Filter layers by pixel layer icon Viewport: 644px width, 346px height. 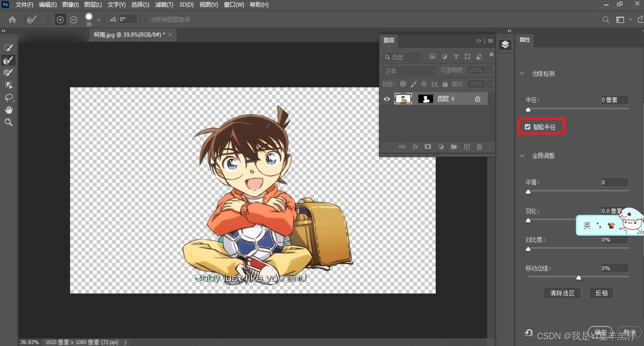(433, 56)
